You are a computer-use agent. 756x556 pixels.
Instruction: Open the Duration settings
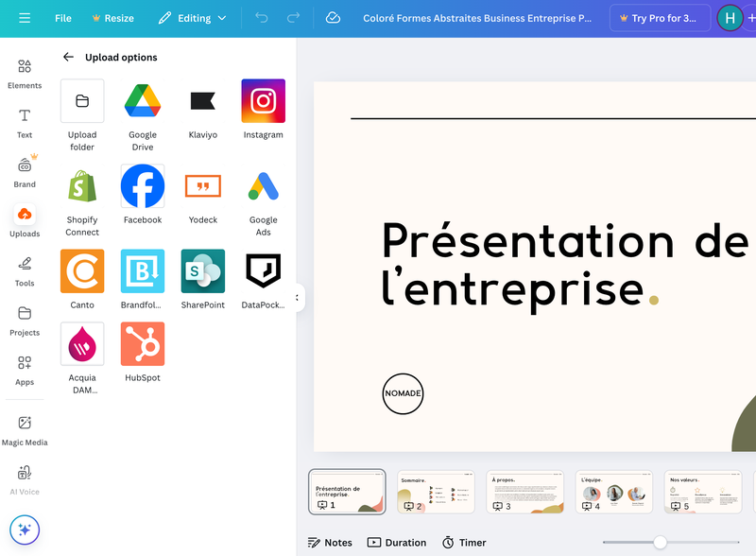(x=397, y=543)
